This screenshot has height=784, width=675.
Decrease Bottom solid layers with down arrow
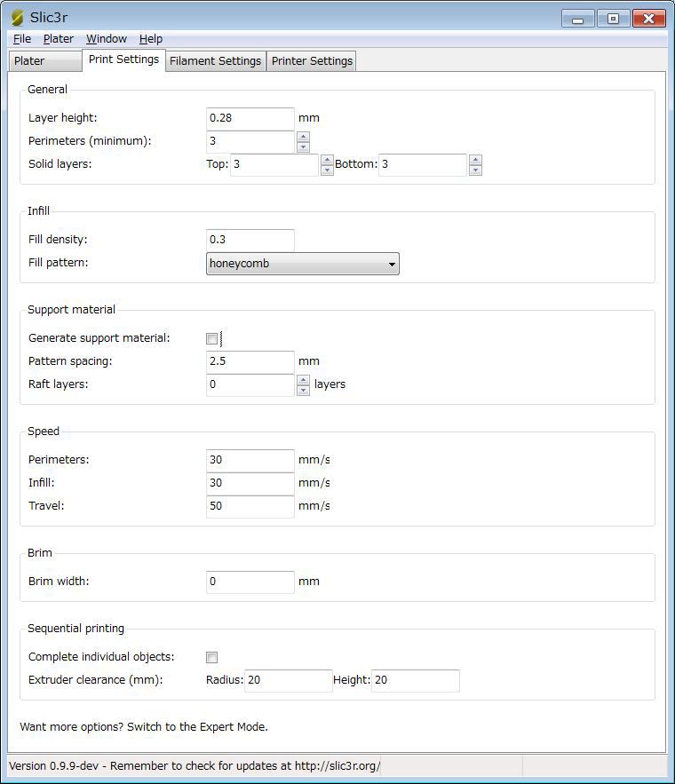pyautogui.click(x=475, y=170)
